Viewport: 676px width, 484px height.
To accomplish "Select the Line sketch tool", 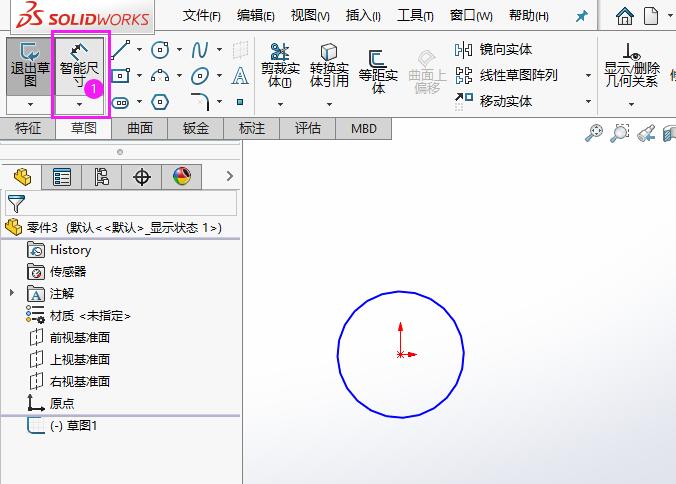I will [121, 50].
